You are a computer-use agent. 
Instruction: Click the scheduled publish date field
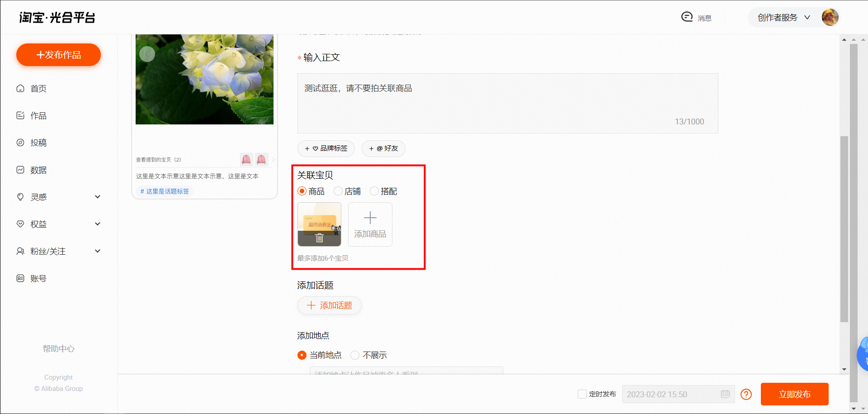pyautogui.click(x=678, y=394)
